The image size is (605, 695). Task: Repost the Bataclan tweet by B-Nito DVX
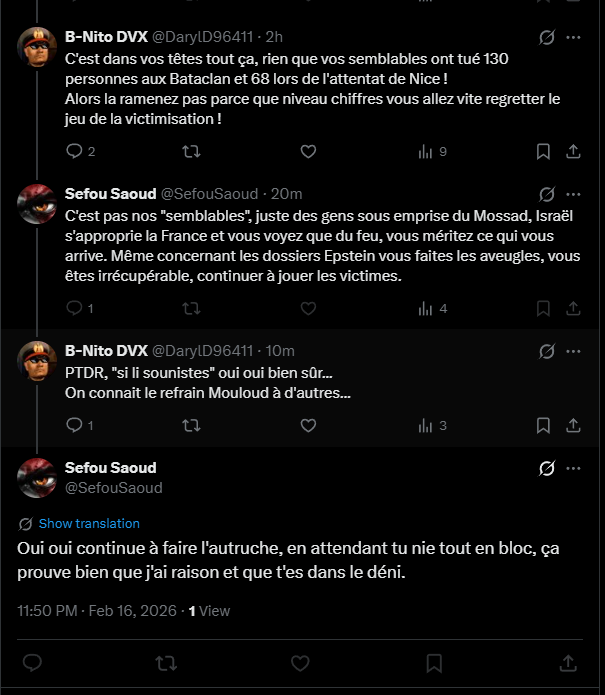point(191,152)
